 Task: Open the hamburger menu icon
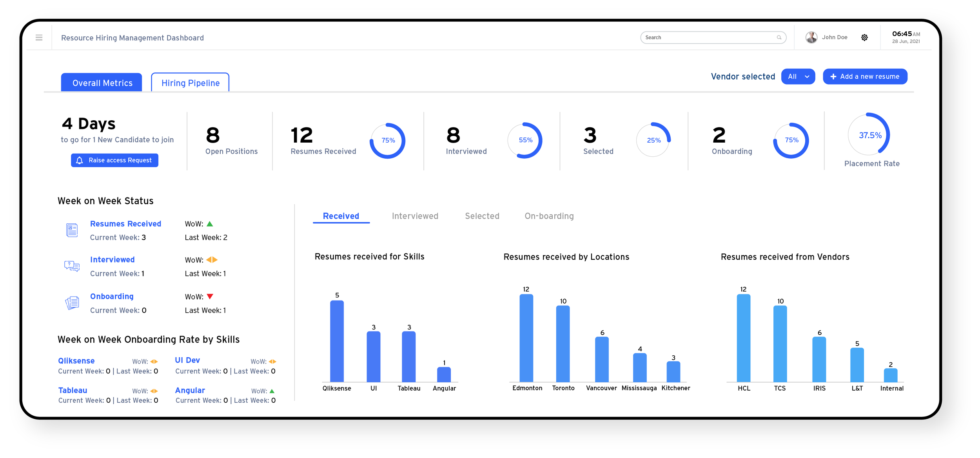click(39, 38)
